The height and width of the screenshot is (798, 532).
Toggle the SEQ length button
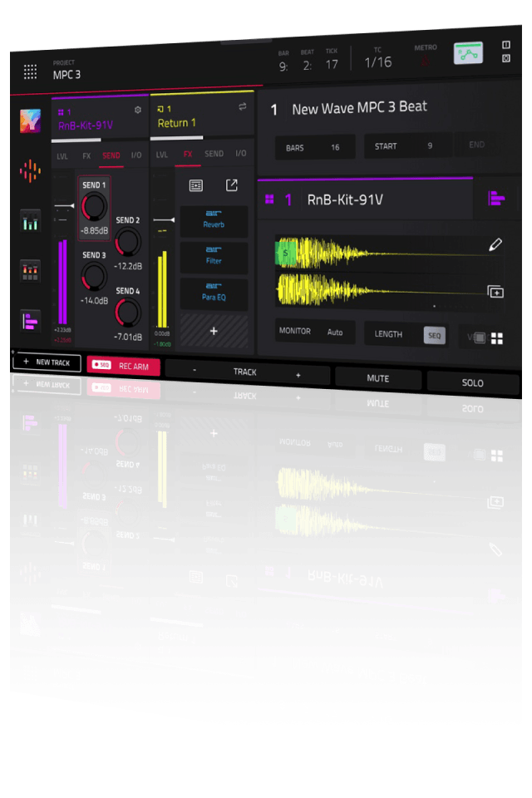point(434,335)
